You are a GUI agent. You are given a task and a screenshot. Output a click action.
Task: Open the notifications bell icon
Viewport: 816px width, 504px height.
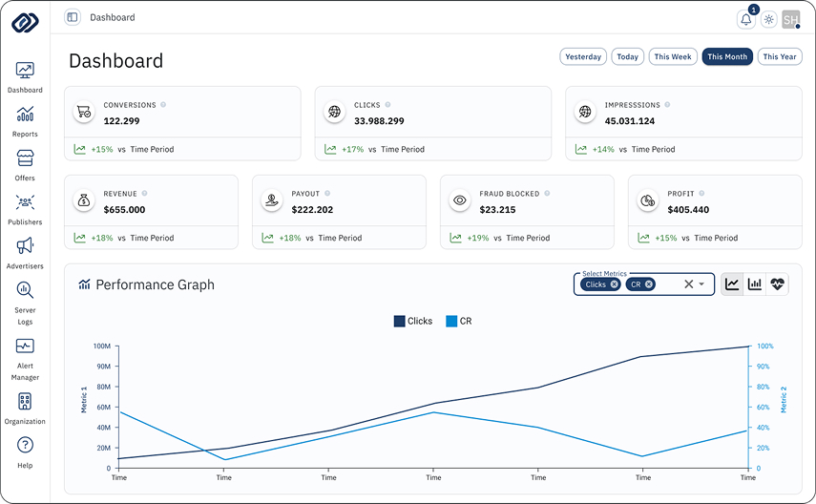[x=745, y=20]
